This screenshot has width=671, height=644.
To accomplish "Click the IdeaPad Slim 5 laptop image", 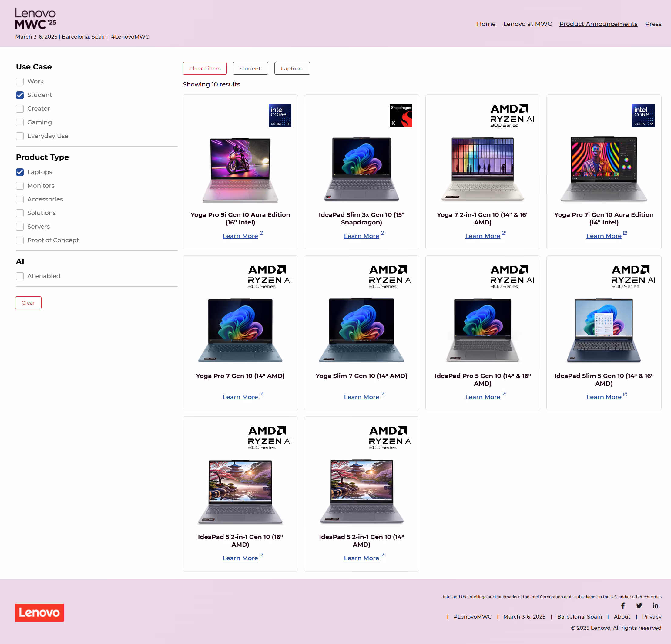I will pos(604,331).
